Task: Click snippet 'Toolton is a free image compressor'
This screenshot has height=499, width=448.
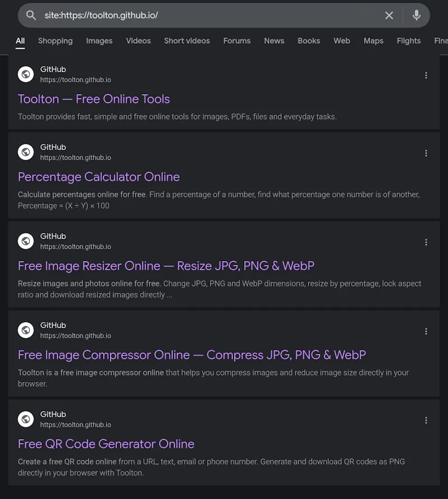Action: [x=213, y=378]
